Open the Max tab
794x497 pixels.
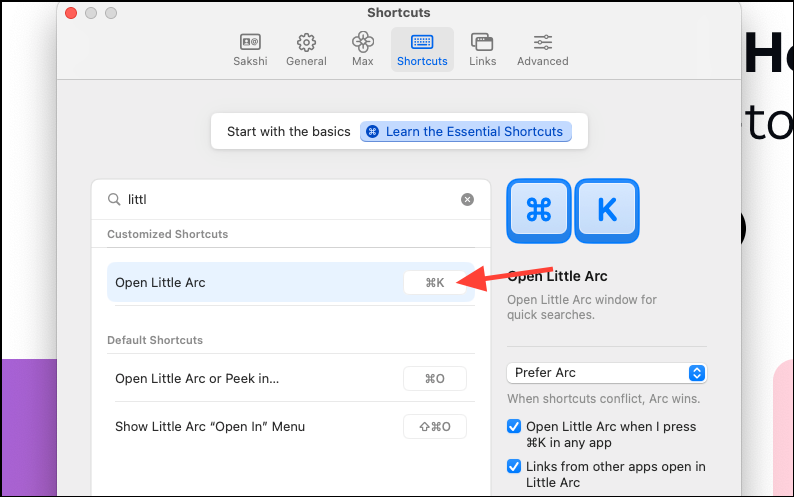pyautogui.click(x=363, y=50)
